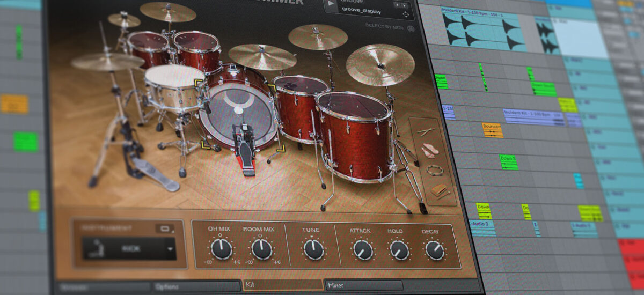Image resolution: width=644 pixels, height=295 pixels.
Task: Click the small icon in Instrument panel header
Action: tap(164, 228)
